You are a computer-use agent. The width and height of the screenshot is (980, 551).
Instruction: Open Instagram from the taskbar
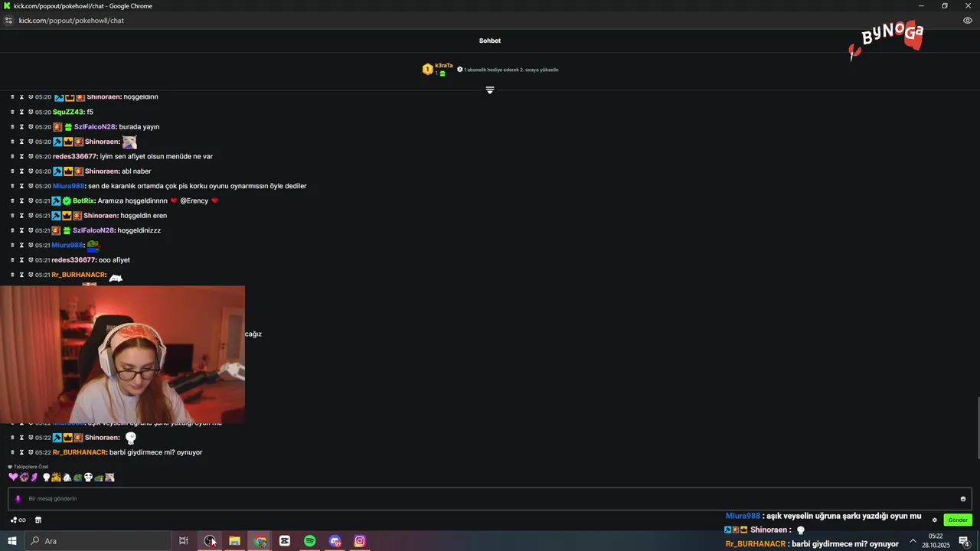360,541
